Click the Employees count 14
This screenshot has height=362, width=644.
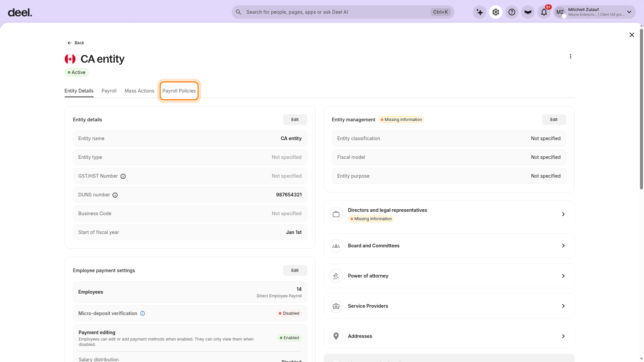pos(299,289)
